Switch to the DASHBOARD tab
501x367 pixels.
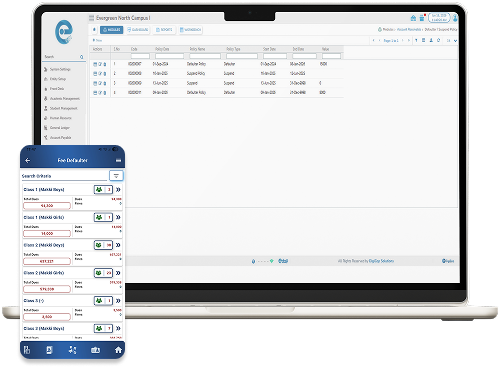coord(138,30)
